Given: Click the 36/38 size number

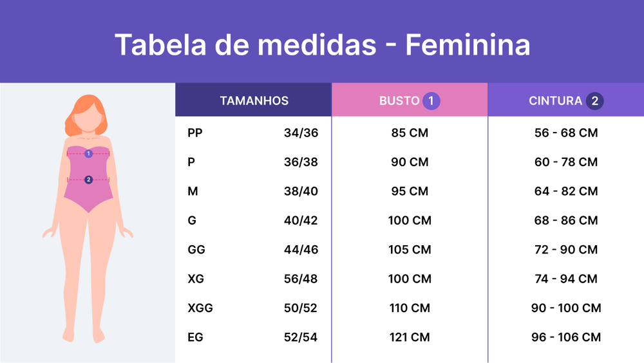Looking at the screenshot, I should tap(301, 162).
